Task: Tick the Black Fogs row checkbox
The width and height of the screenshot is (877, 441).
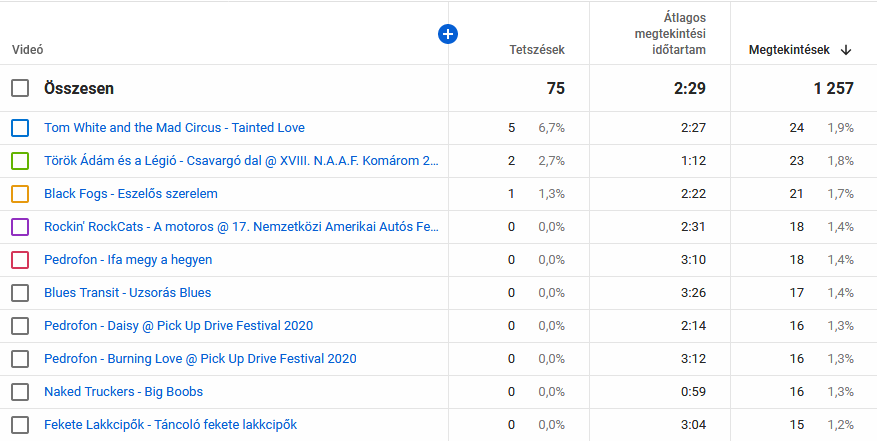Action: [20, 194]
